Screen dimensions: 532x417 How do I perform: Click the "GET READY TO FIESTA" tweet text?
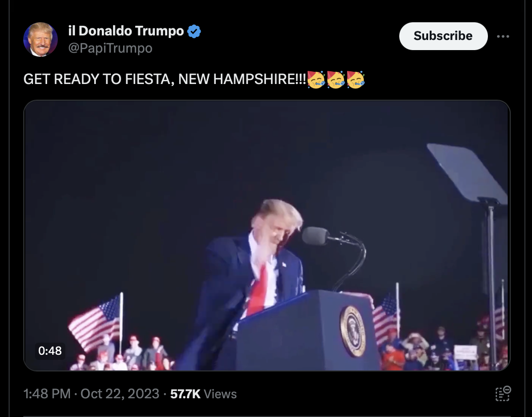[x=165, y=80]
